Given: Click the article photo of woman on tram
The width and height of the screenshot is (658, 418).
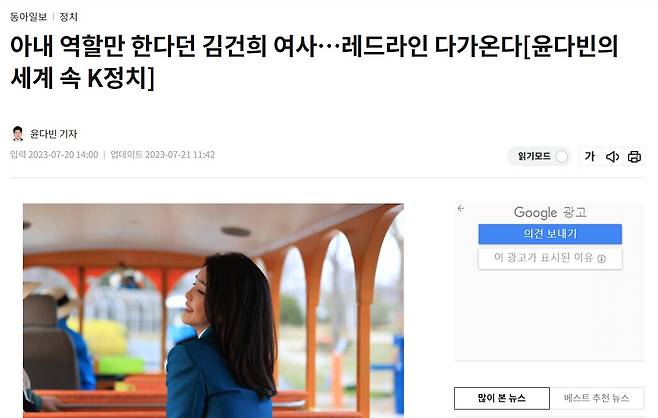Looking at the screenshot, I should [x=213, y=311].
